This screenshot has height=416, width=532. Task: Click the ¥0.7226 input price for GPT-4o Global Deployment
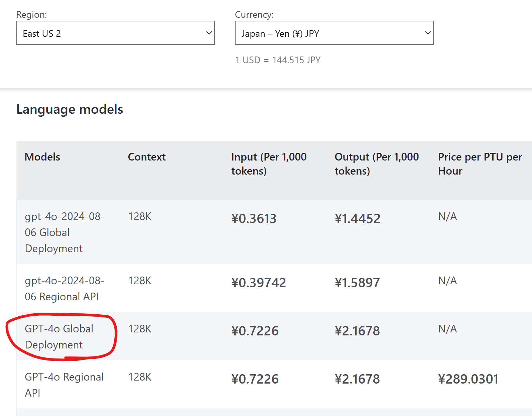click(255, 331)
